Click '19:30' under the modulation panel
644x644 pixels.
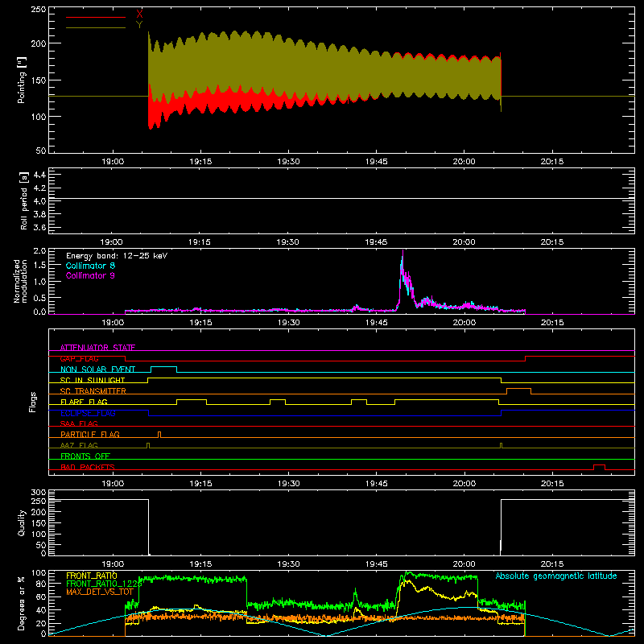click(288, 323)
